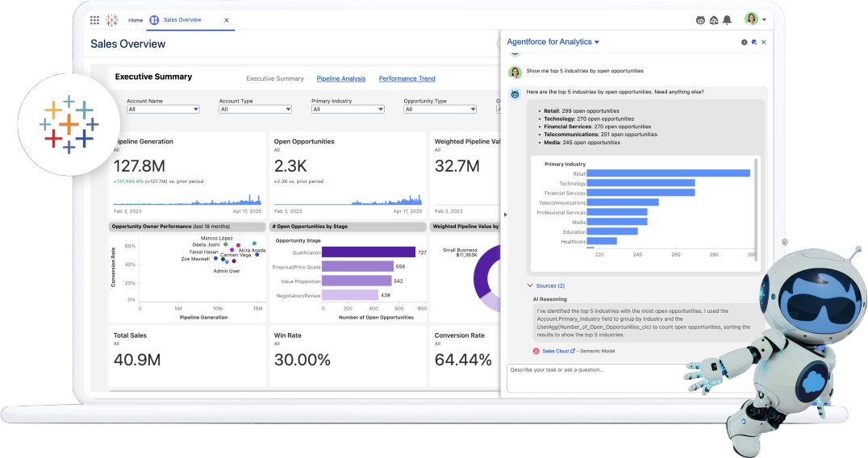Select the Sales Overview tab
Screen dimensions: 868x458
point(182,20)
